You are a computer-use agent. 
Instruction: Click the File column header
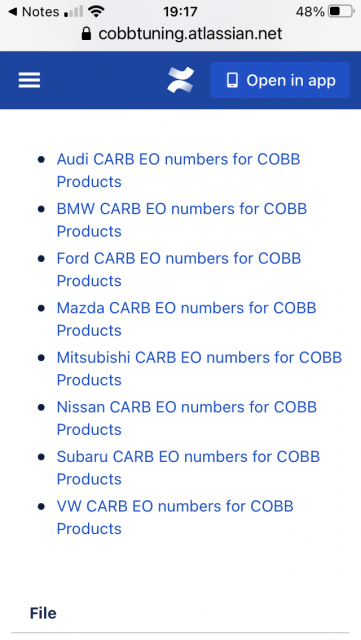[x=43, y=613]
